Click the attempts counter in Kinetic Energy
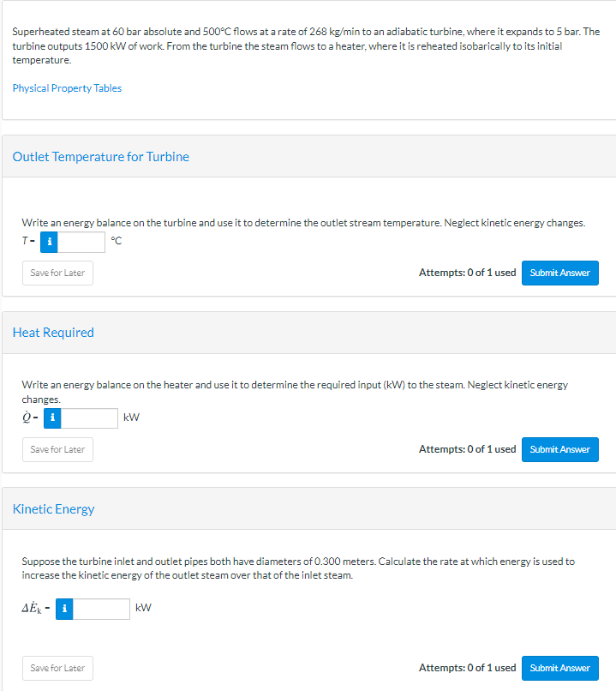Screen dimensions: 616x691 click(x=467, y=668)
